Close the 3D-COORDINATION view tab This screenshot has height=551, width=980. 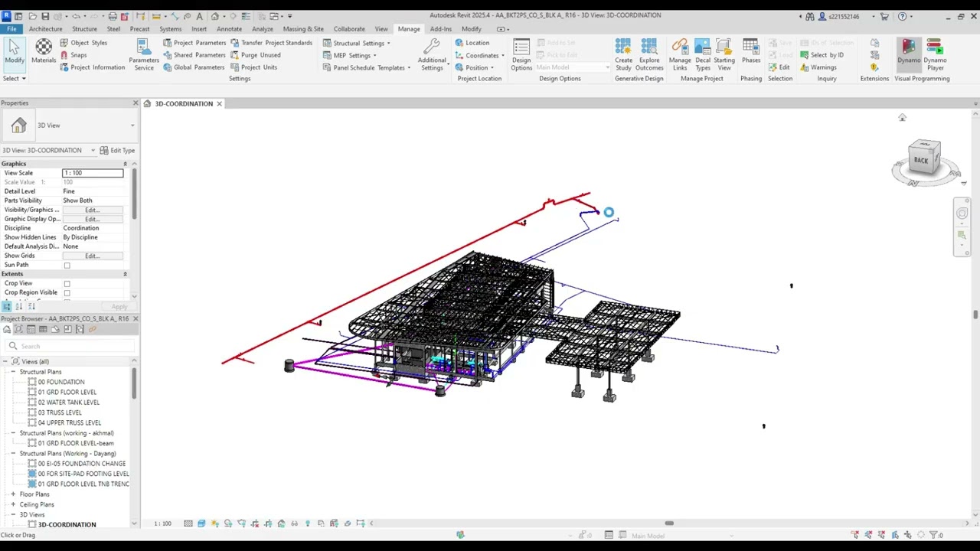pos(219,103)
